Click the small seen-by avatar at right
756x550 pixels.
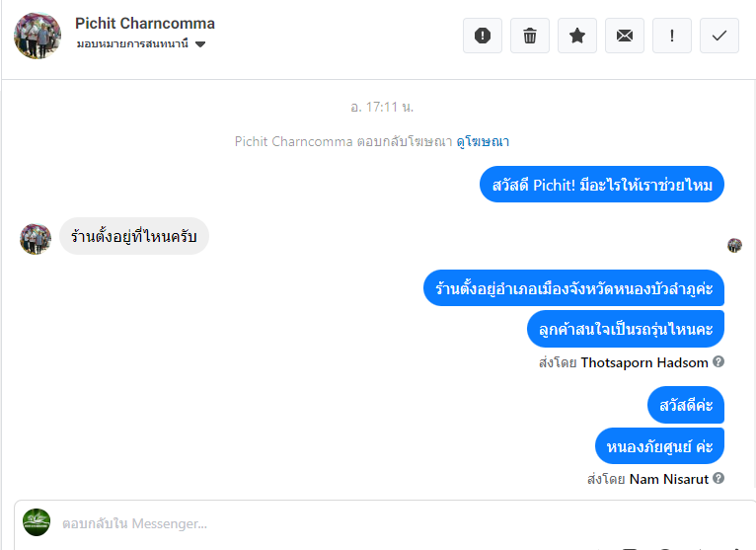(x=734, y=245)
